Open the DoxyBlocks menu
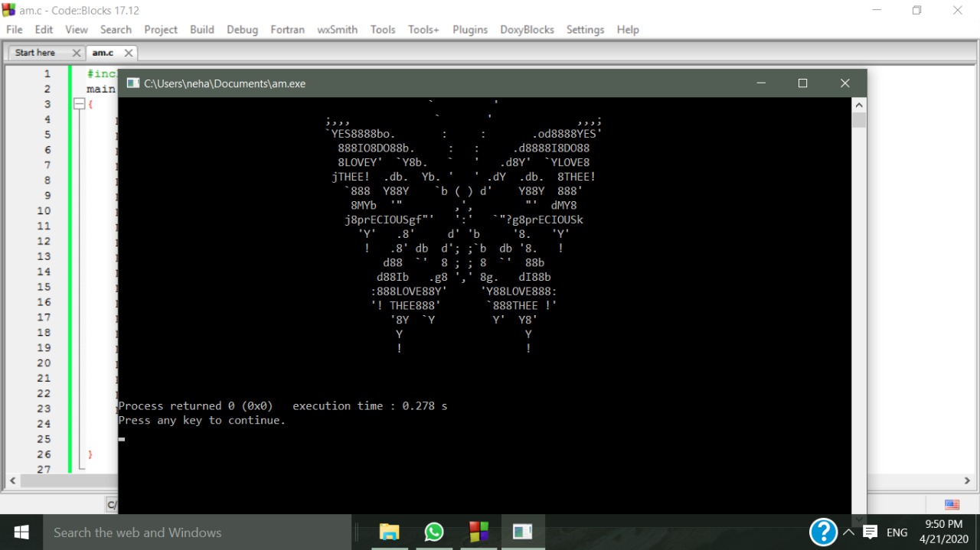The height and width of the screenshot is (550, 980). tap(527, 30)
